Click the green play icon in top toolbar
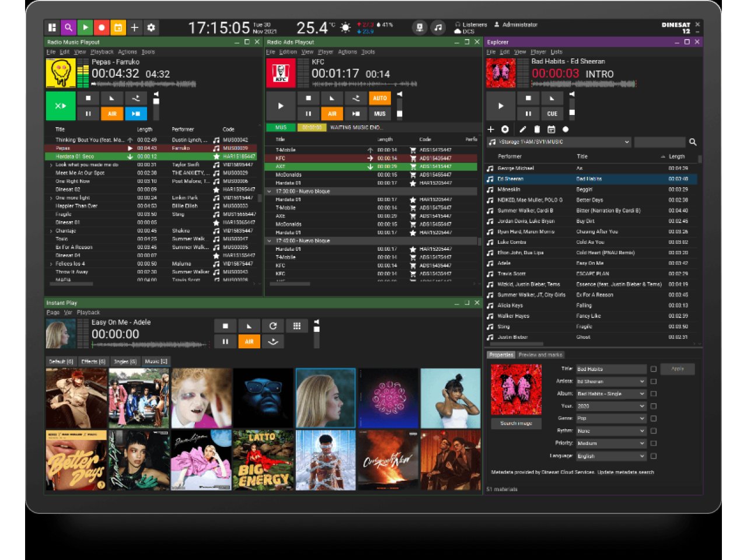This screenshot has width=747, height=560. [x=85, y=27]
